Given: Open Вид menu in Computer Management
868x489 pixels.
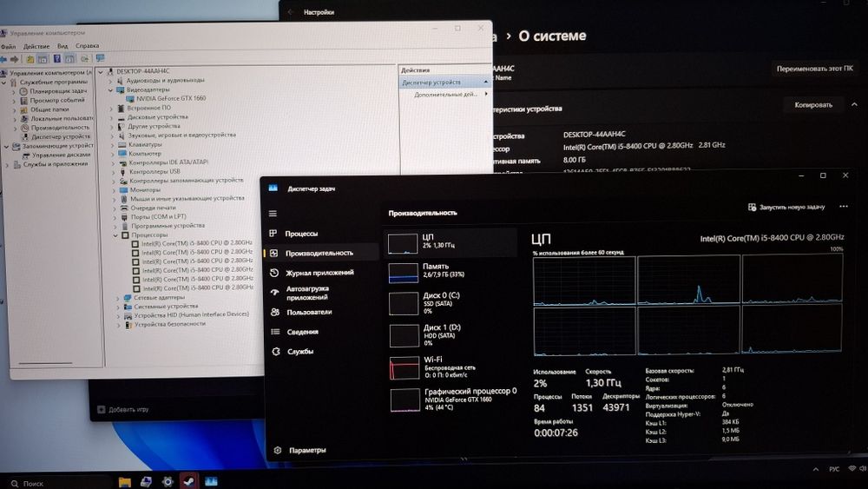Looking at the screenshot, I should point(62,46).
